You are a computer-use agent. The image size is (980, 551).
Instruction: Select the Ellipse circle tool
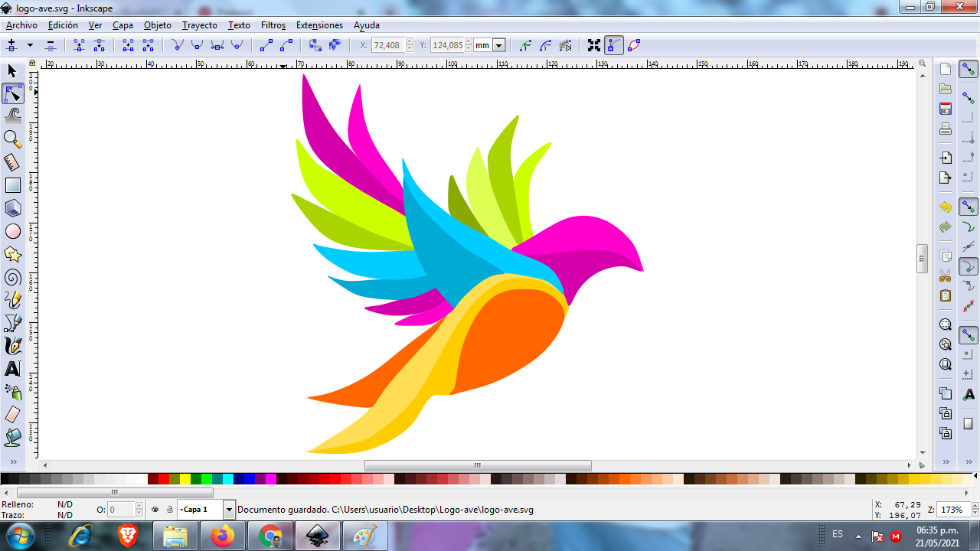point(12,231)
